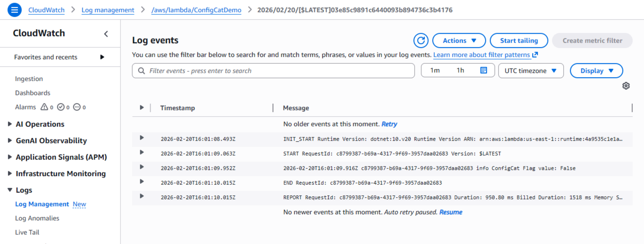The width and height of the screenshot is (644, 244).
Task: Open the hamburger navigation menu
Action: tap(15, 10)
